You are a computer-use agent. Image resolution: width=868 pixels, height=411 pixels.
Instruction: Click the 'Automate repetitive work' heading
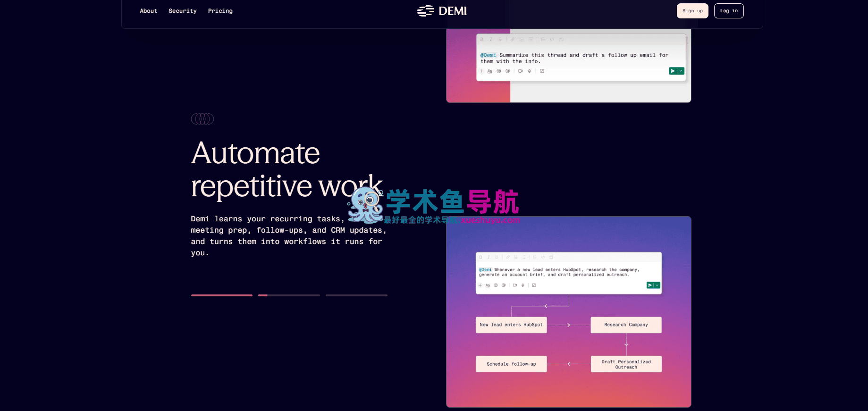[x=287, y=170]
